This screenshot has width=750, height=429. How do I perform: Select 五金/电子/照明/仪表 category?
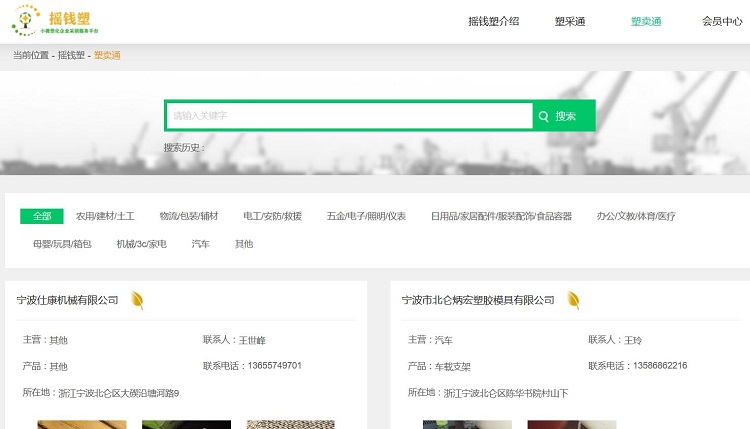tap(366, 216)
